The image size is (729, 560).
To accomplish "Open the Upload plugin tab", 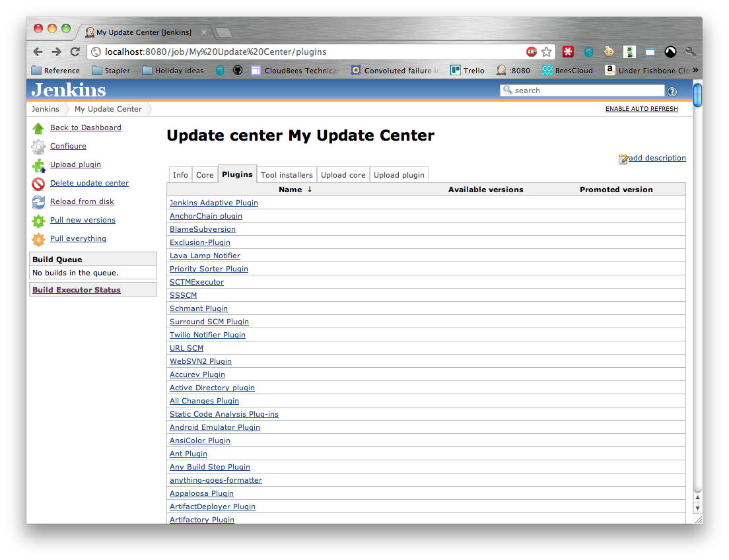I will [399, 175].
